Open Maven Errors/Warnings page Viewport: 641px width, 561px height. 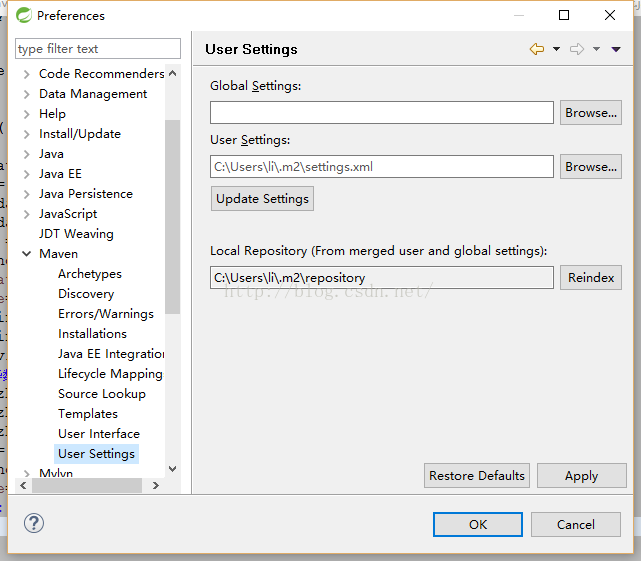106,314
